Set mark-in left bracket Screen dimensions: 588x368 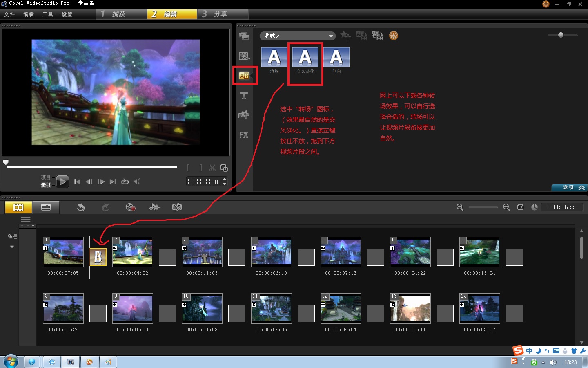(188, 168)
